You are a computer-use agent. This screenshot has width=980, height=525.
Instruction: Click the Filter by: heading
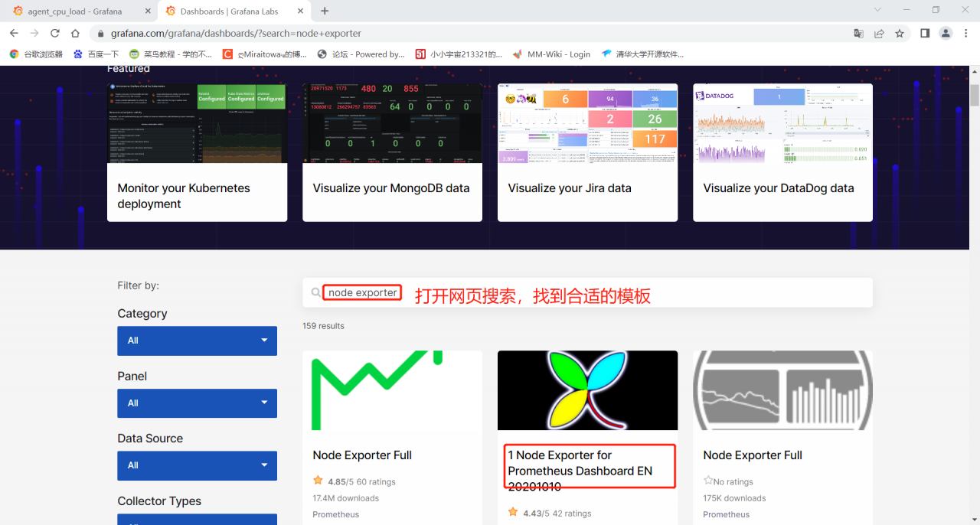point(138,285)
